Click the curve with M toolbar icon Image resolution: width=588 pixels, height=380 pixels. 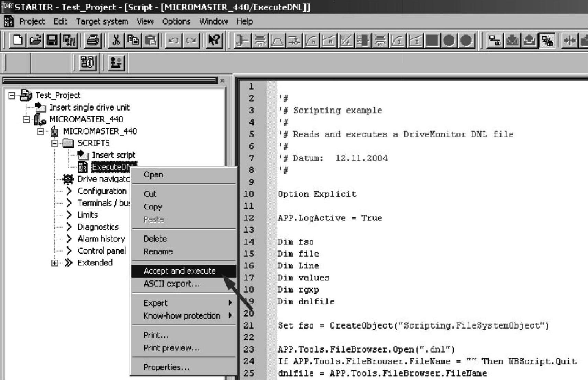tap(311, 41)
